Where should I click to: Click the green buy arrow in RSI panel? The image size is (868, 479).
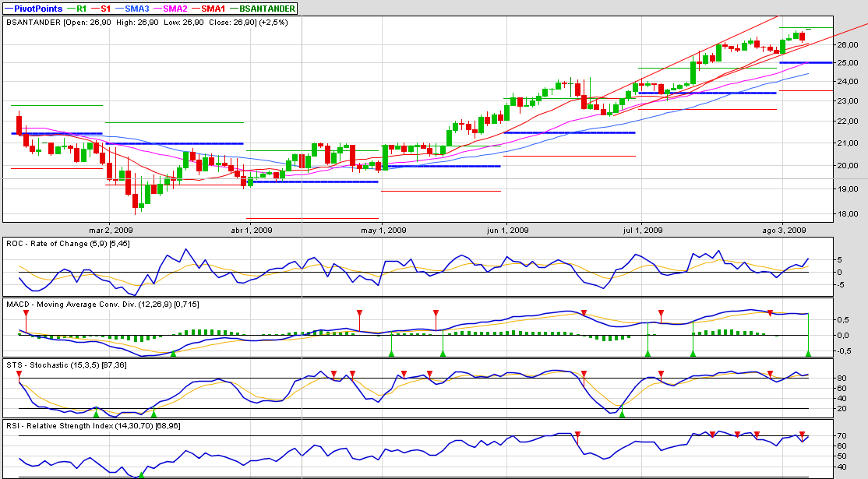click(141, 474)
